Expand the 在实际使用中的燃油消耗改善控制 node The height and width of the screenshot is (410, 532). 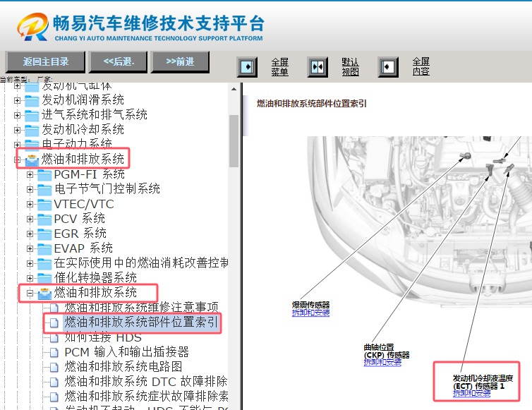(30, 263)
